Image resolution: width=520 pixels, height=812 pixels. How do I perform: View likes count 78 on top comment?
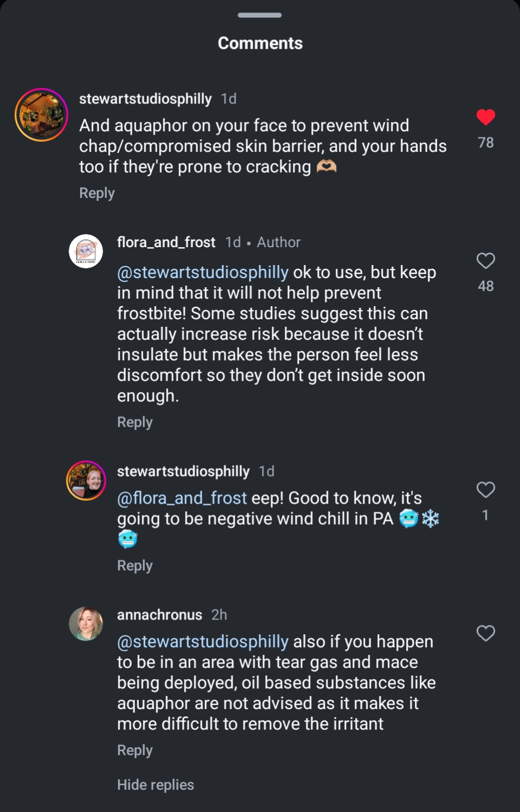tap(485, 143)
